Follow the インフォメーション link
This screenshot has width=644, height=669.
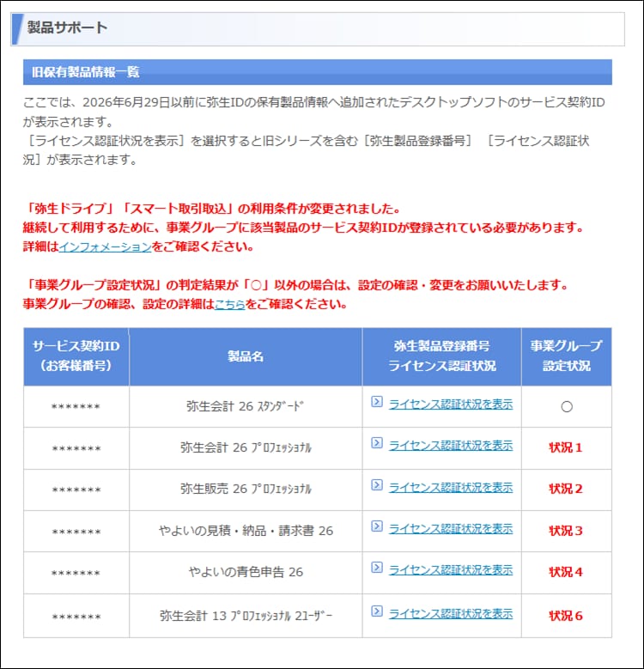click(x=106, y=246)
